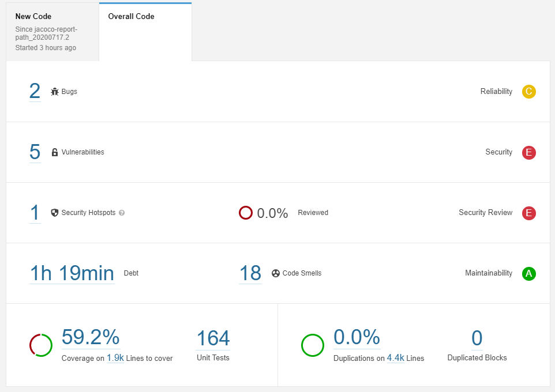Click the 0.0% reviewed hotspot circle indicator
Viewport: 555px width, 392px height.
tap(246, 213)
